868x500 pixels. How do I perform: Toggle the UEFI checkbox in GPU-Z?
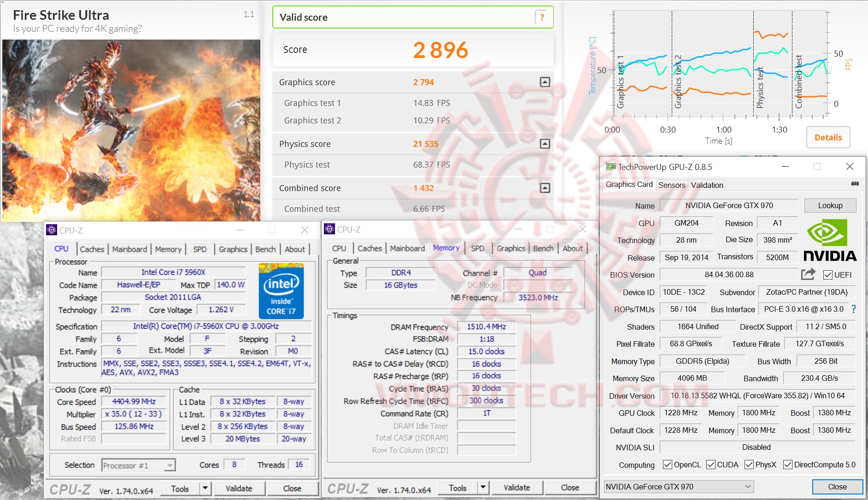click(827, 275)
